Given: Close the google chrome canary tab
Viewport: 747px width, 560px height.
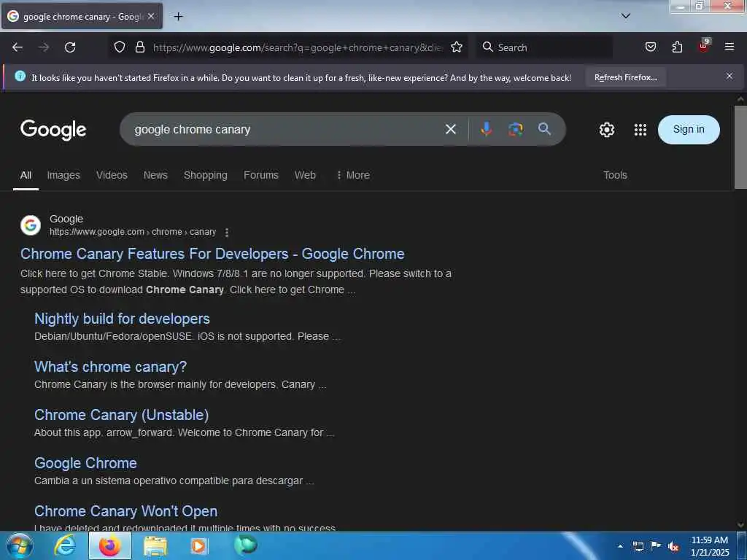Looking at the screenshot, I should pos(150,16).
